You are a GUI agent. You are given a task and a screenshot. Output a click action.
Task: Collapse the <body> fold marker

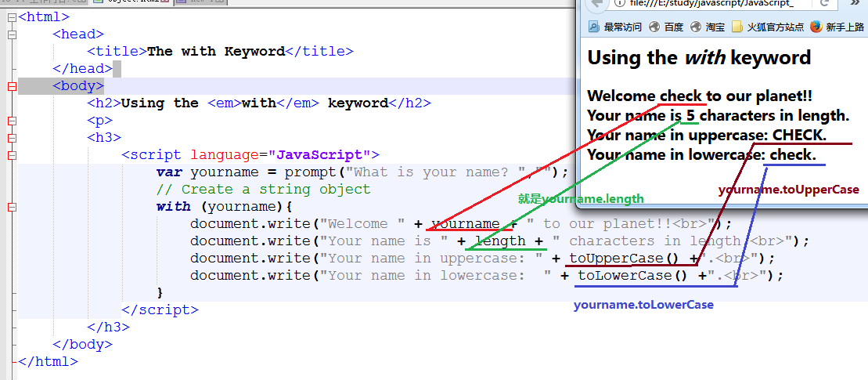pos(13,86)
